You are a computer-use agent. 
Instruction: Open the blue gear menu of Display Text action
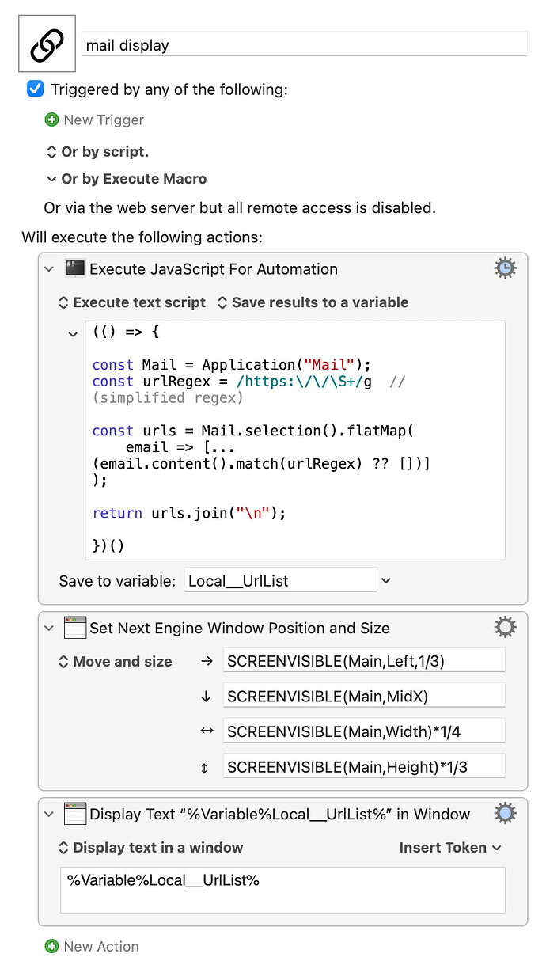click(505, 813)
